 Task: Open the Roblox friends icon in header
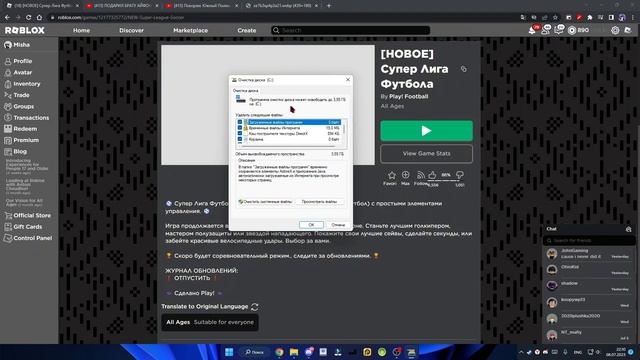point(545,30)
